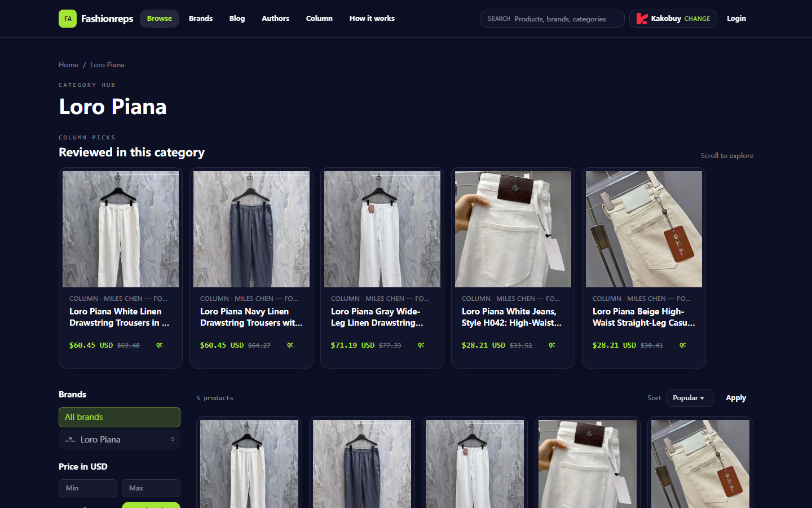Click the Min price input
812x508 pixels.
pos(88,488)
